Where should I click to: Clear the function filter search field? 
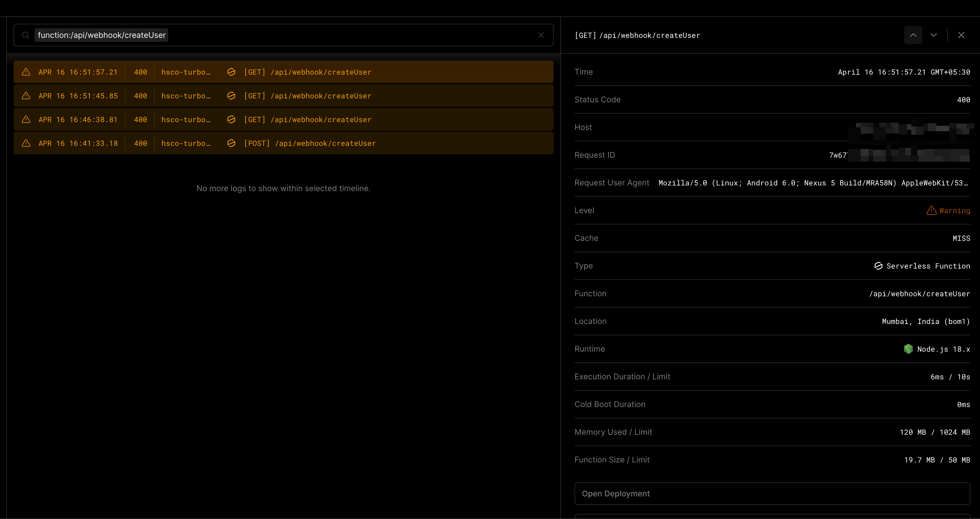click(x=541, y=35)
